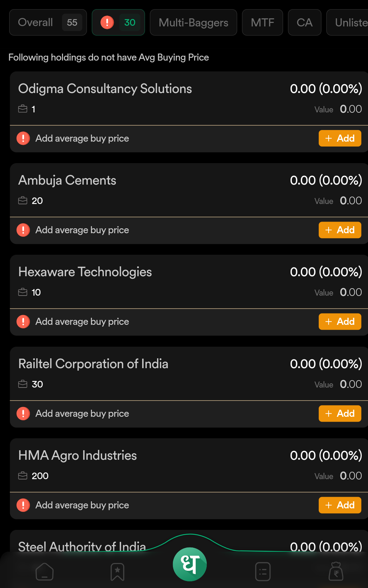Open the home icon in bottom navigation
Viewport: 368px width, 588px height.
(x=44, y=571)
